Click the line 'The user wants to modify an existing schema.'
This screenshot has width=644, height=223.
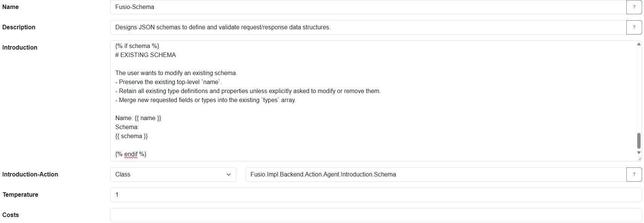coord(176,73)
